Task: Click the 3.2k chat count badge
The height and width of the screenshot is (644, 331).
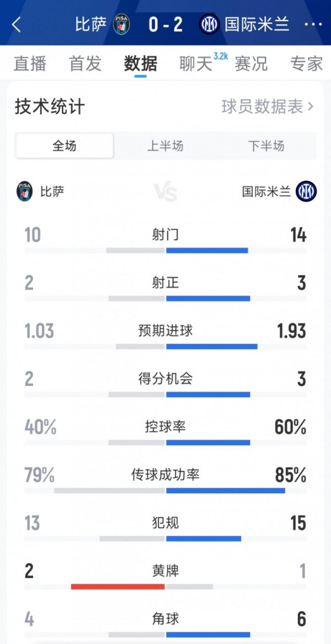Action: click(221, 57)
